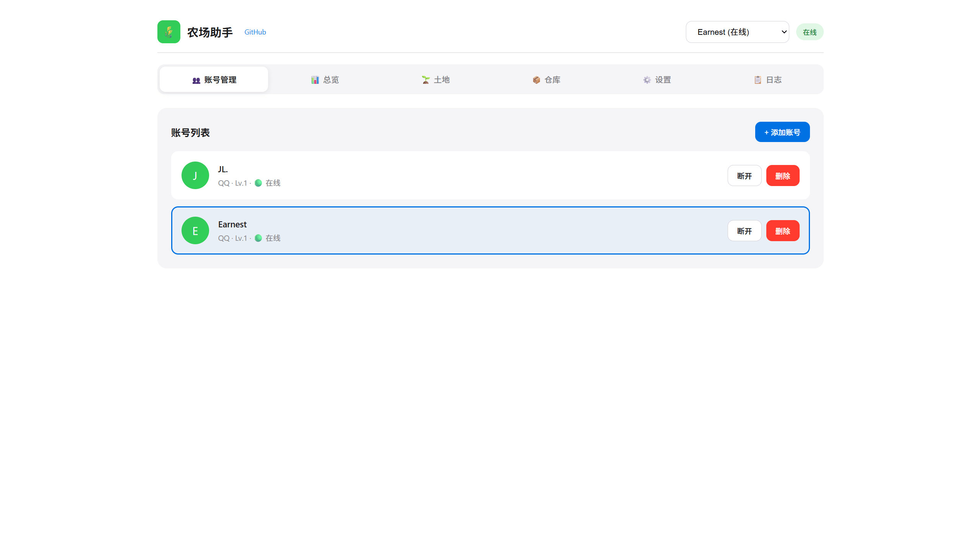Click the 总览 bar chart icon
Image resolution: width=980 pixels, height=534 pixels.
pos(315,80)
